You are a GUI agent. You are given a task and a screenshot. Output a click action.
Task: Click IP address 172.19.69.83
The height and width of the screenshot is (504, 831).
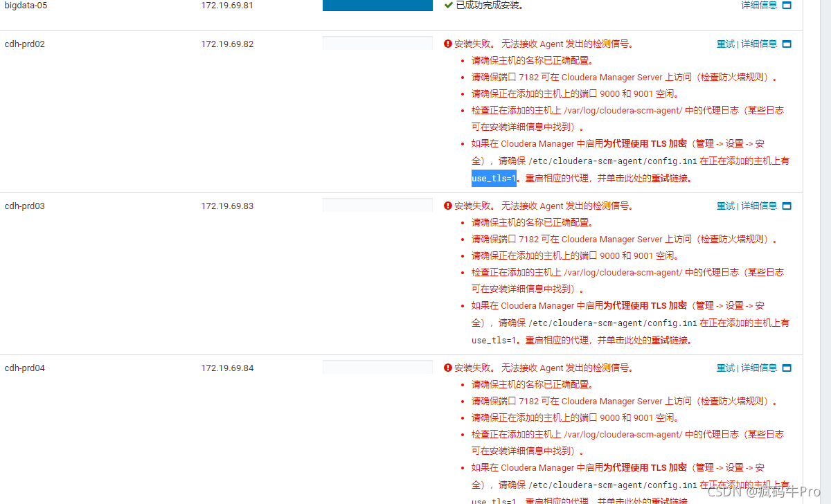227,206
